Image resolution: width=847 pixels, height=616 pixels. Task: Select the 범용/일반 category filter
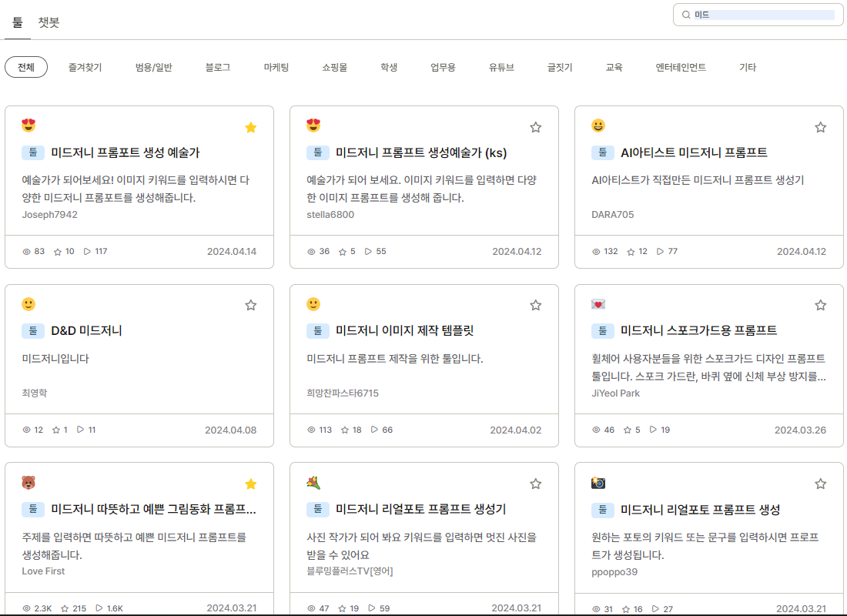coord(153,67)
